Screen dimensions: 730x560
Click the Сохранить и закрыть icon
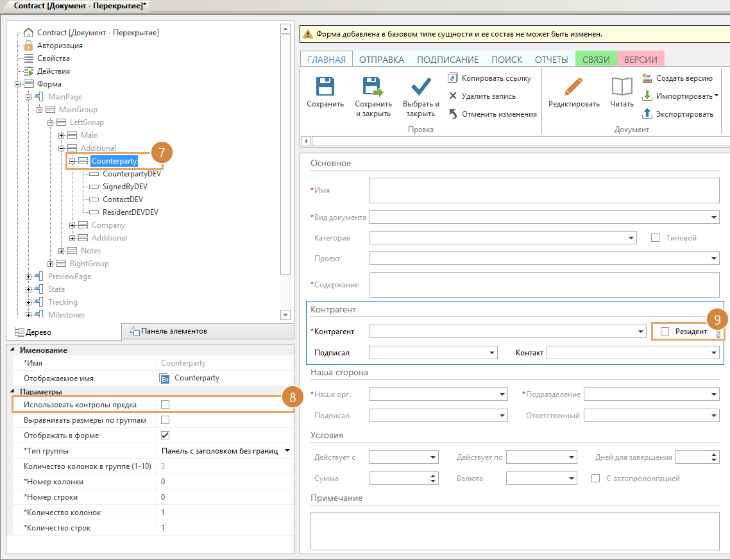pos(373,87)
